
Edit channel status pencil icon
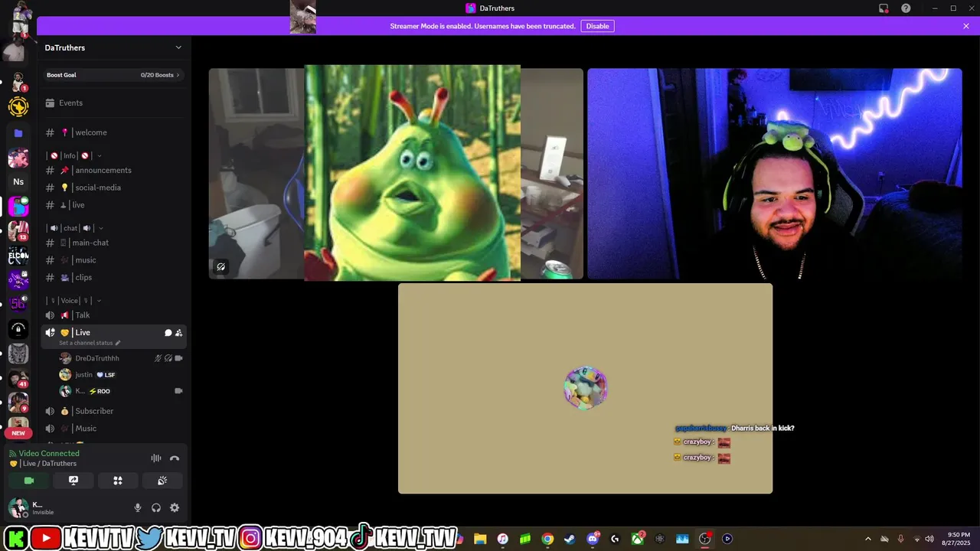tap(118, 343)
